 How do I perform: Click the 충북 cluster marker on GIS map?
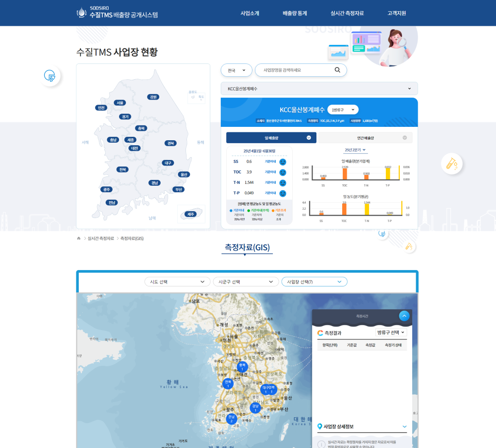pyautogui.click(x=243, y=367)
